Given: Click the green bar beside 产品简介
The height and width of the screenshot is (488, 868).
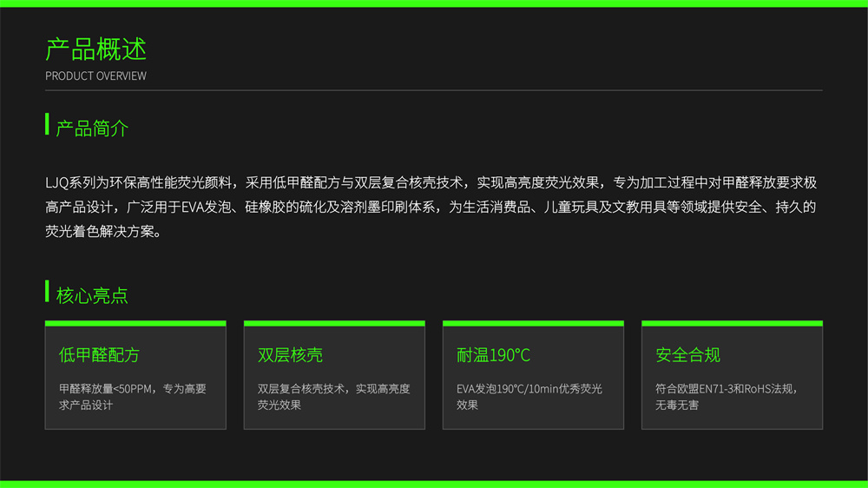Looking at the screenshot, I should pyautogui.click(x=47, y=124).
